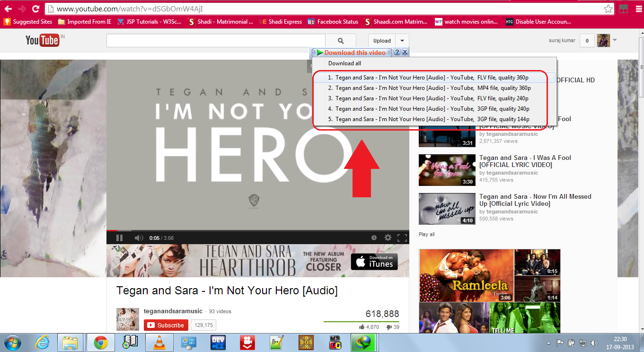
Task: Open the Disable User Account bookmark
Action: (x=538, y=21)
